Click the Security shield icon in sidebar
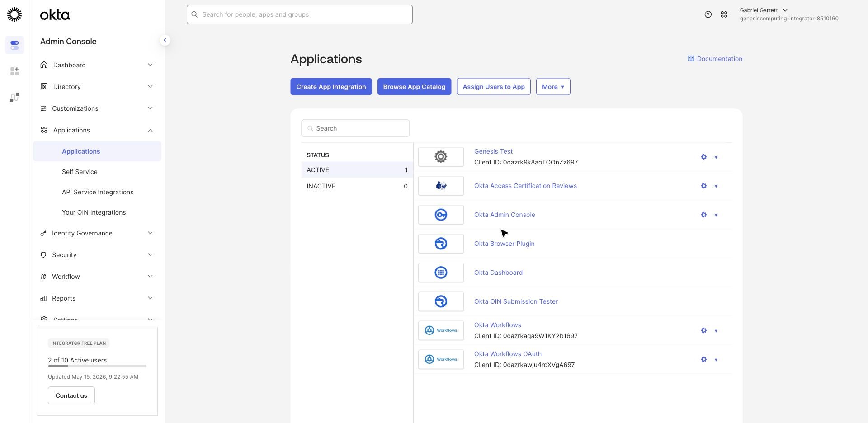Viewport: 868px width, 423px height. pyautogui.click(x=43, y=255)
